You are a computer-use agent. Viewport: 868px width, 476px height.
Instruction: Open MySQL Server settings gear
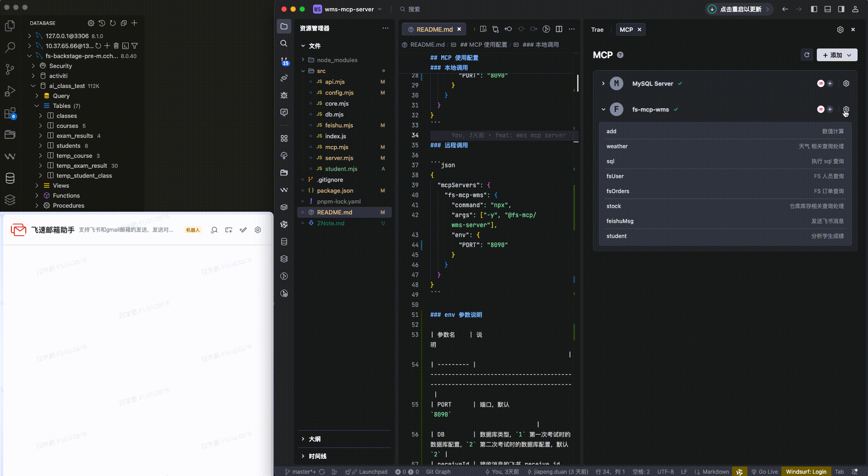point(846,83)
